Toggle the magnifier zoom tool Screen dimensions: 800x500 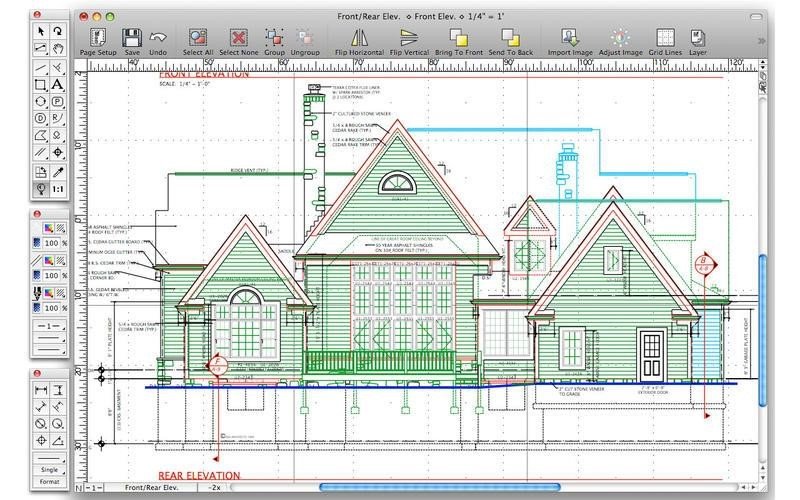[x=41, y=189]
